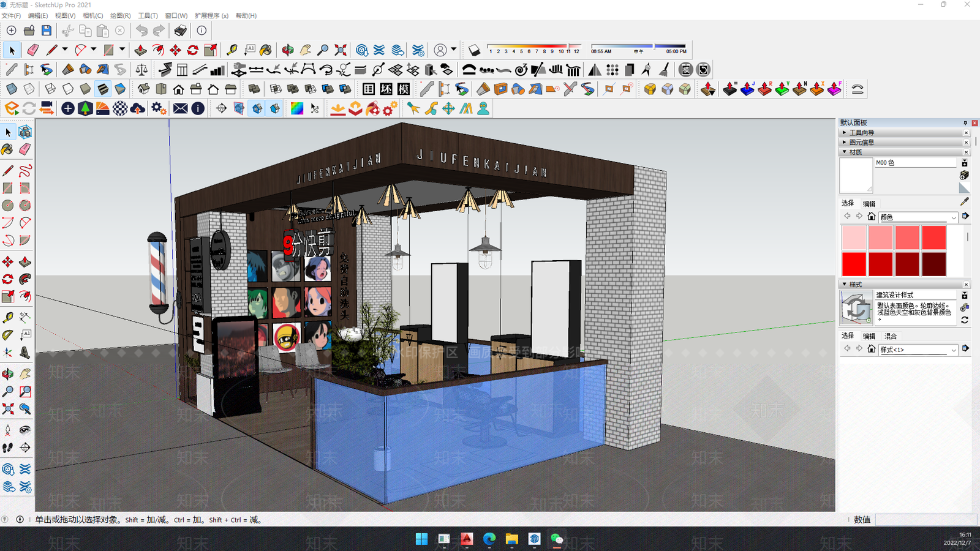Expand the 工具向导 panel section
This screenshot has width=980, height=551.
(904, 132)
